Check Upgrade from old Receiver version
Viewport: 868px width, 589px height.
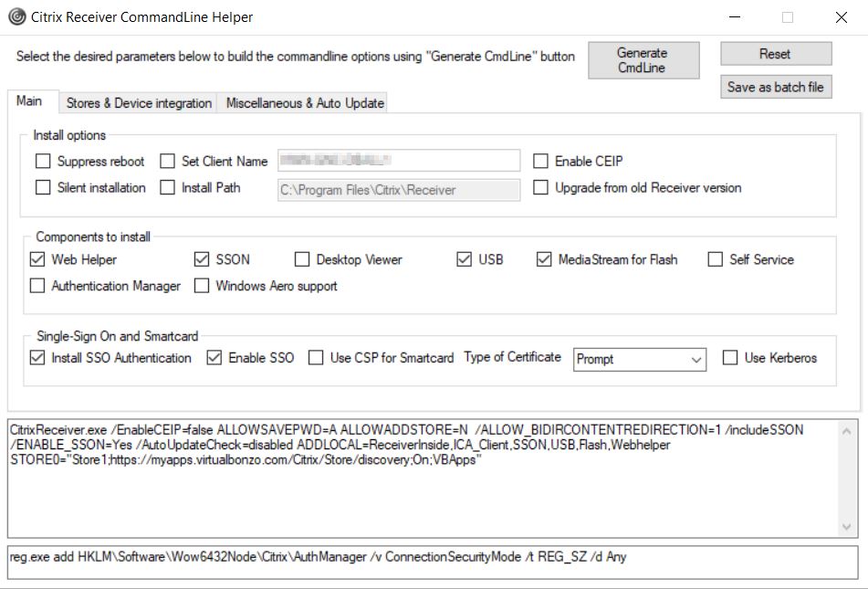tap(540, 188)
